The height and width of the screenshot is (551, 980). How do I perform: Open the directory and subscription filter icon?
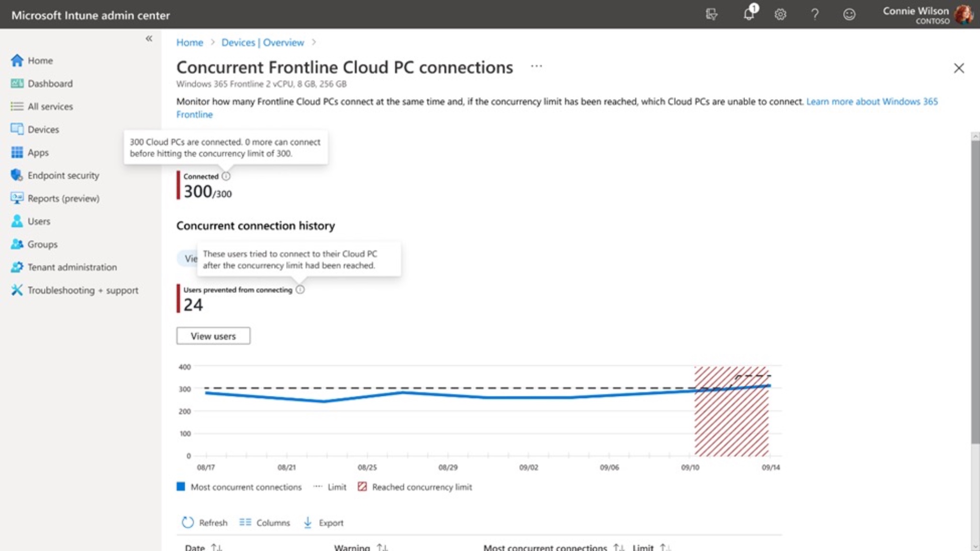712,14
